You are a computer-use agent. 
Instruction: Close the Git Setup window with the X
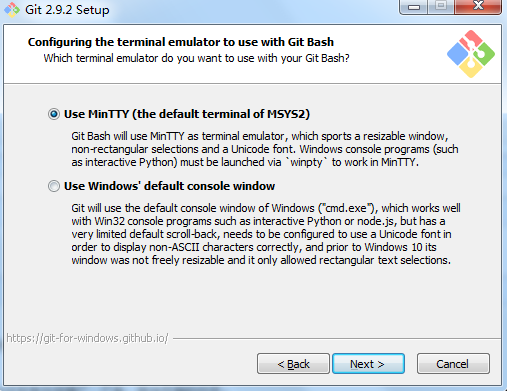(x=478, y=7)
